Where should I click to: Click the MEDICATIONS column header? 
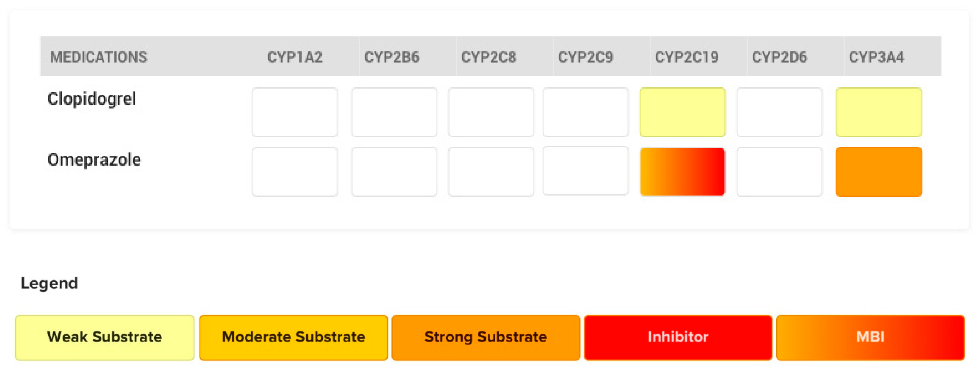pyautogui.click(x=99, y=57)
